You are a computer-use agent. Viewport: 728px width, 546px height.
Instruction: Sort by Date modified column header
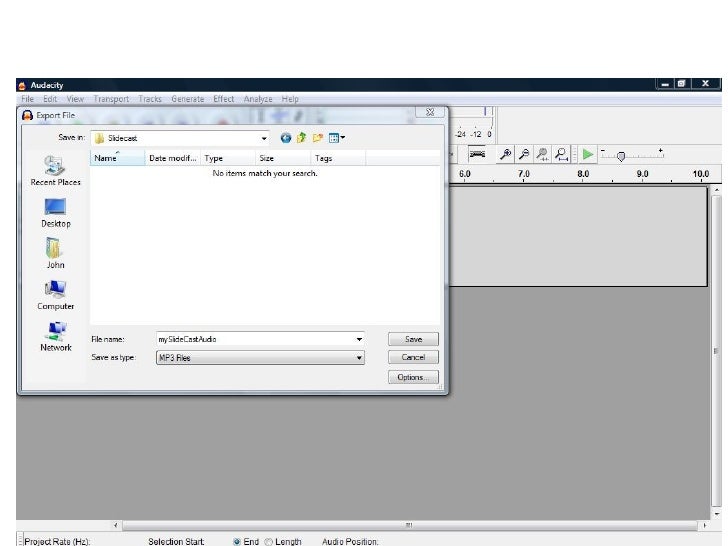[x=173, y=158]
